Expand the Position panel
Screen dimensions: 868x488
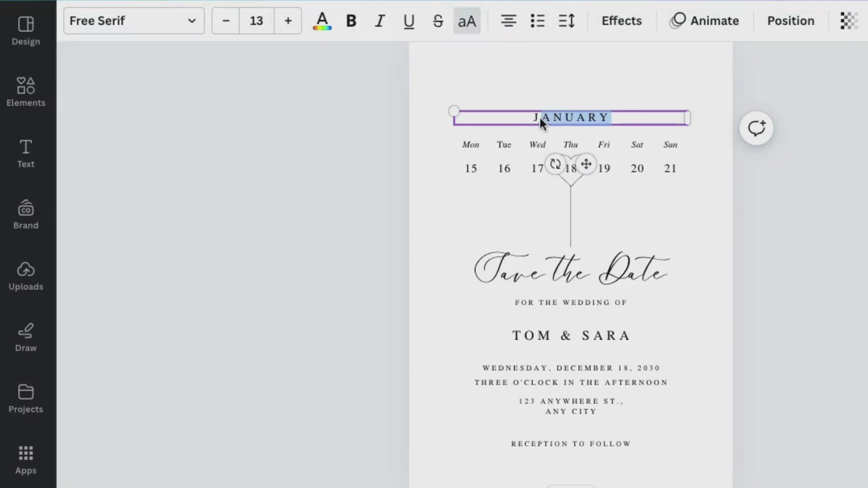[791, 20]
